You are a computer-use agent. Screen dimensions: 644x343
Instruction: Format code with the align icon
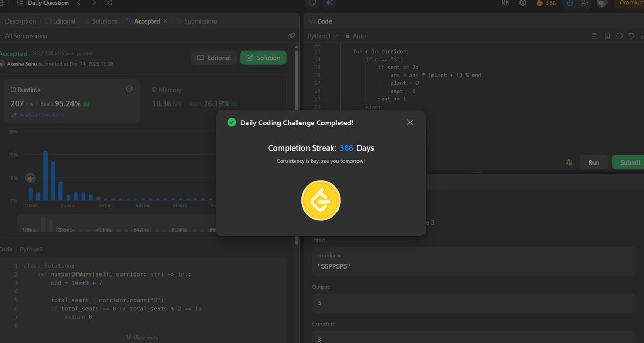pos(595,36)
